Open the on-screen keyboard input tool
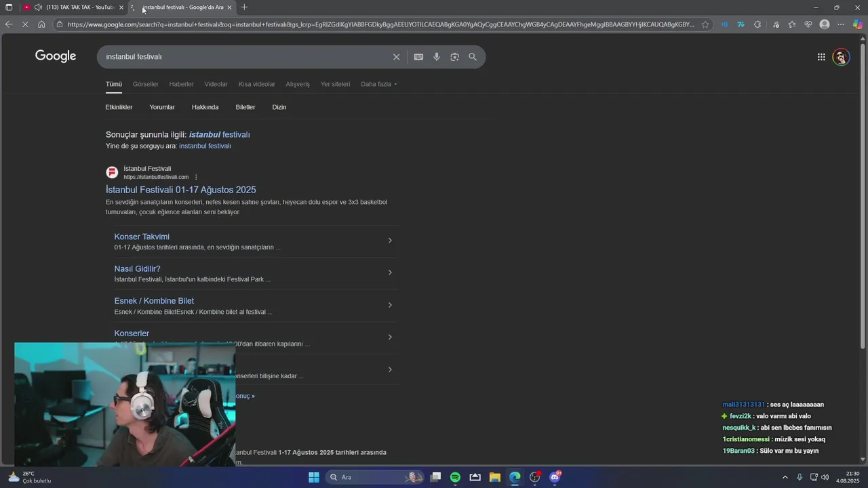The image size is (868, 488). (x=418, y=57)
